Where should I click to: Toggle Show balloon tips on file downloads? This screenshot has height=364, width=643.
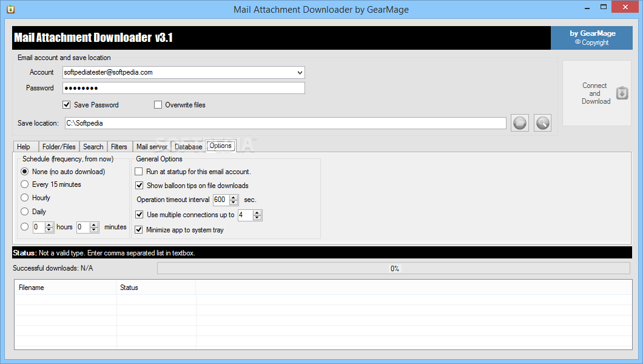[139, 186]
